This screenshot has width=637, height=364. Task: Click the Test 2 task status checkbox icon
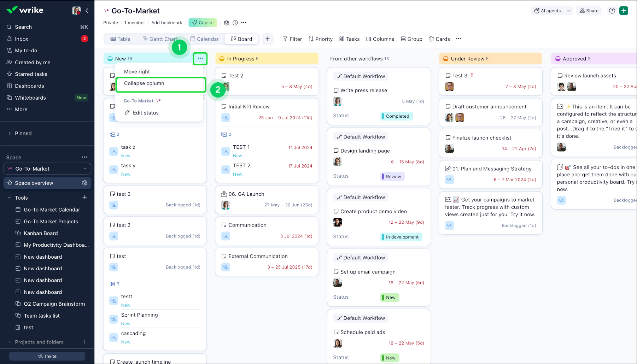pos(224,76)
